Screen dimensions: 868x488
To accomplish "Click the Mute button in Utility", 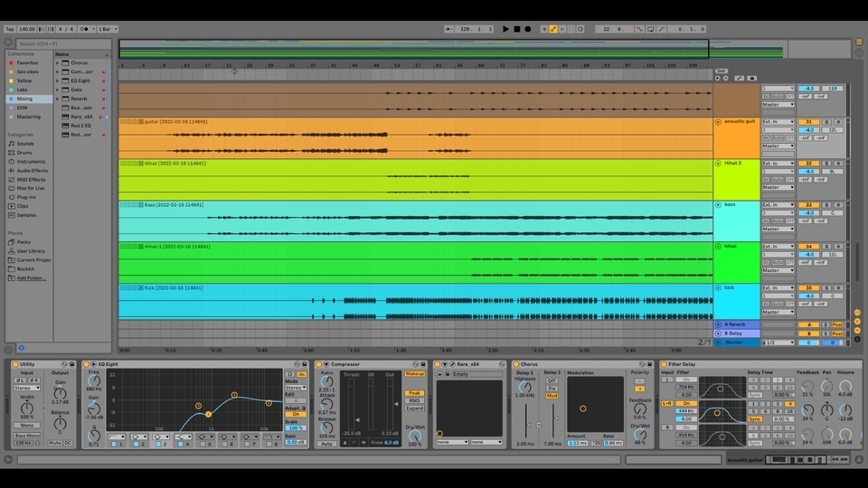I will coord(55,443).
